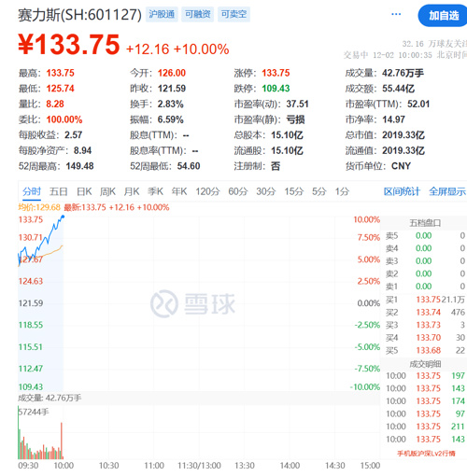
Task: Switch to the 五日 chart tab
Action: click(59, 191)
